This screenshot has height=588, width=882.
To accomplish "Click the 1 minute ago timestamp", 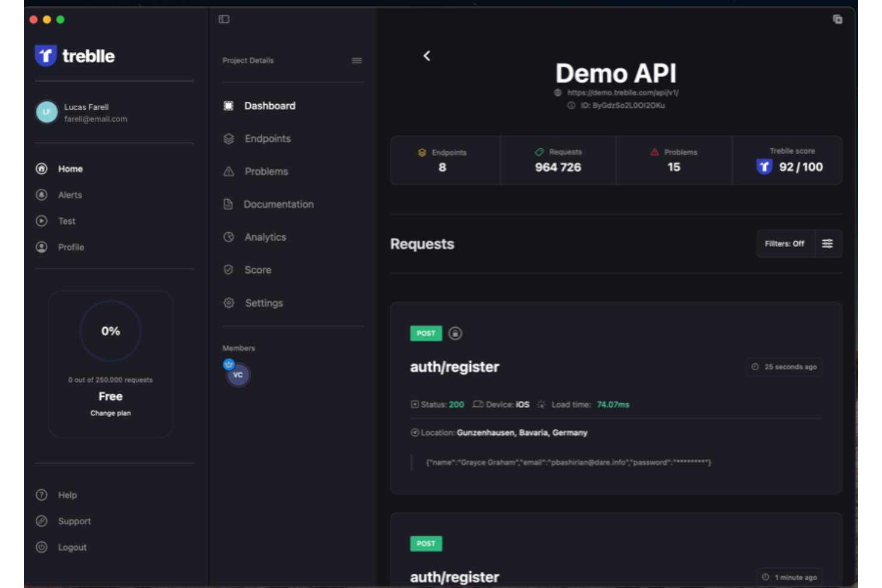I will (x=790, y=577).
